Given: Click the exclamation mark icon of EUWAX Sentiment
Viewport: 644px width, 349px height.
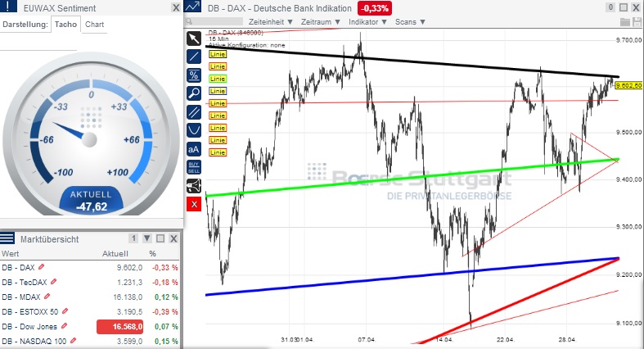Looking at the screenshot, I should [9, 7].
